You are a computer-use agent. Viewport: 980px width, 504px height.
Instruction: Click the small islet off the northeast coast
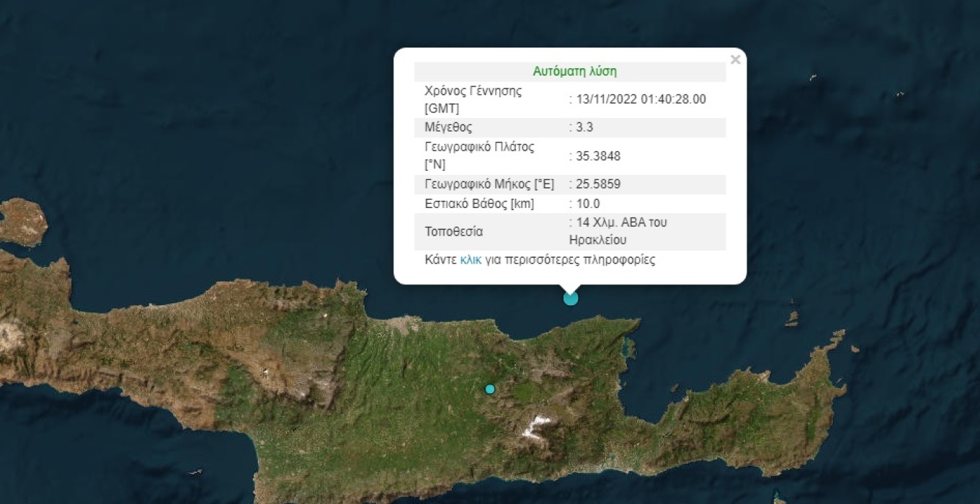tap(792, 318)
